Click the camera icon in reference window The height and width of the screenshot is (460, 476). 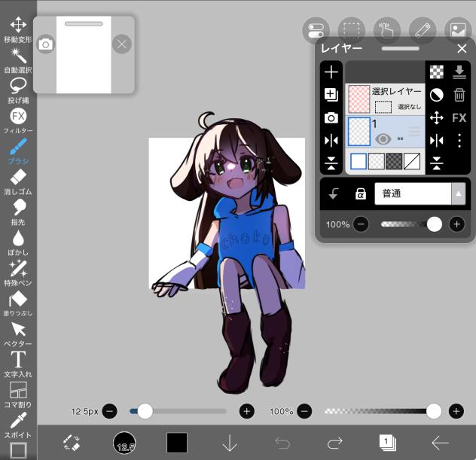[x=45, y=44]
